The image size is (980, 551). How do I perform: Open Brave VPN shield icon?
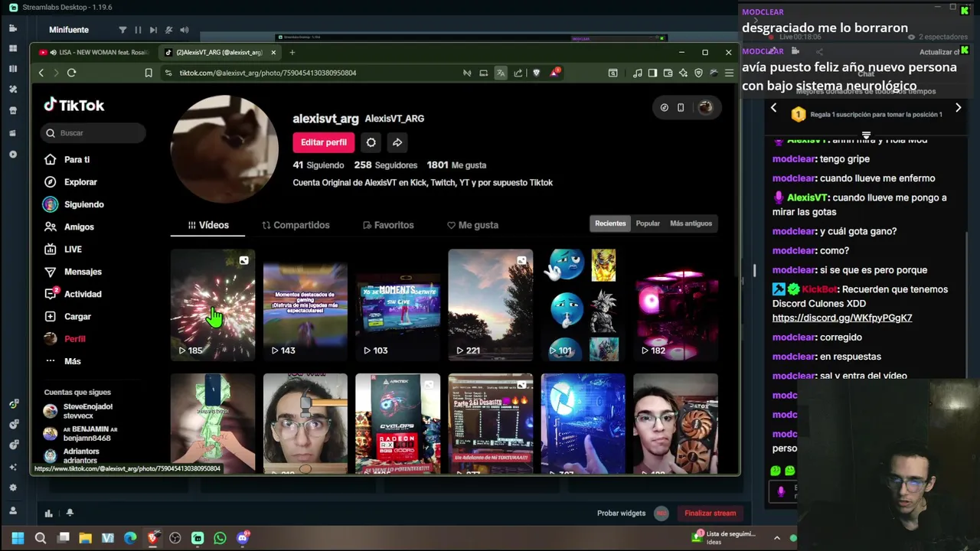click(698, 73)
